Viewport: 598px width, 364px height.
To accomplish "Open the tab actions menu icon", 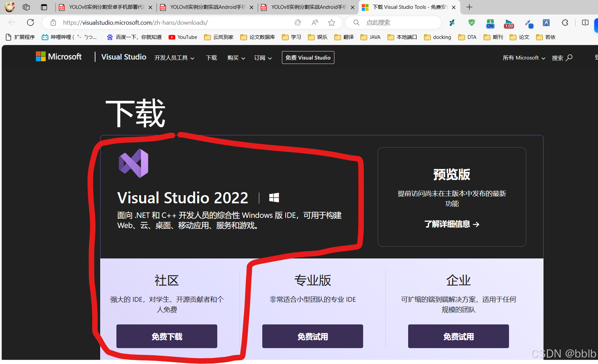I will point(44,7).
